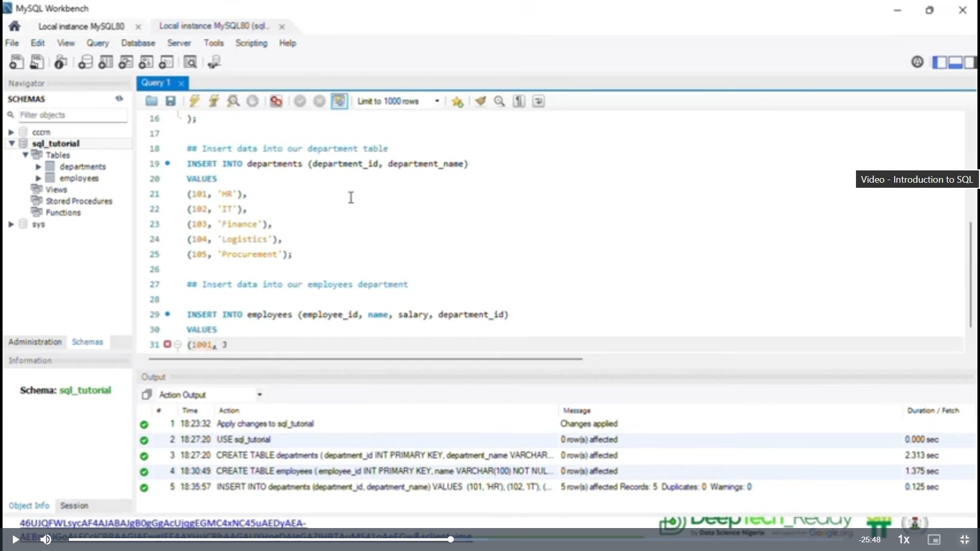Execute query with lightning bolt icon

tap(194, 101)
